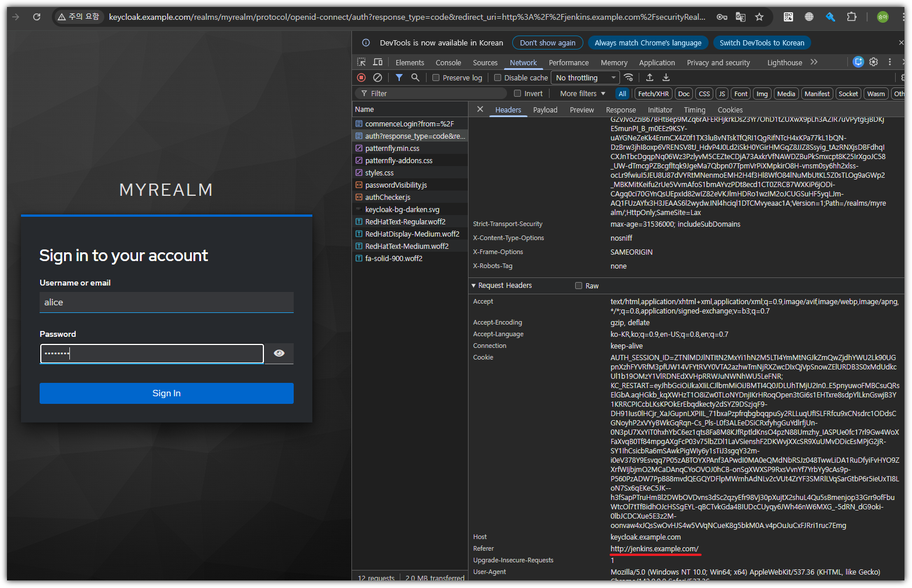Toggle the device toolbar icon in DevTools
The height and width of the screenshot is (588, 912).
(x=378, y=62)
